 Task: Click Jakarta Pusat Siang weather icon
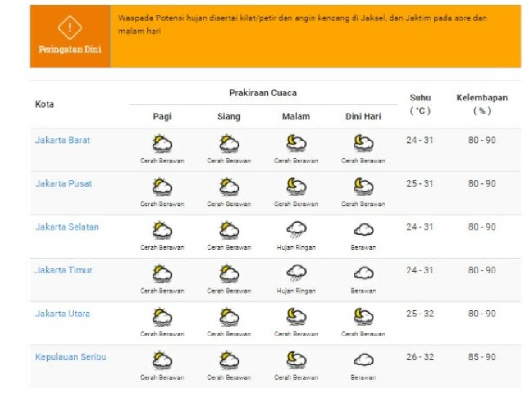tap(229, 187)
